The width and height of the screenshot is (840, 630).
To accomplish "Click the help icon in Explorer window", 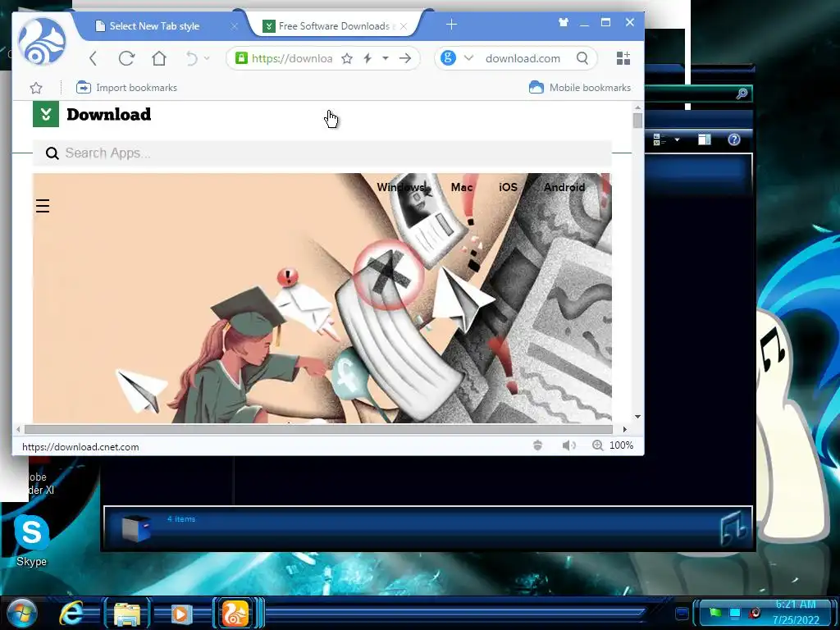I will 734,139.
